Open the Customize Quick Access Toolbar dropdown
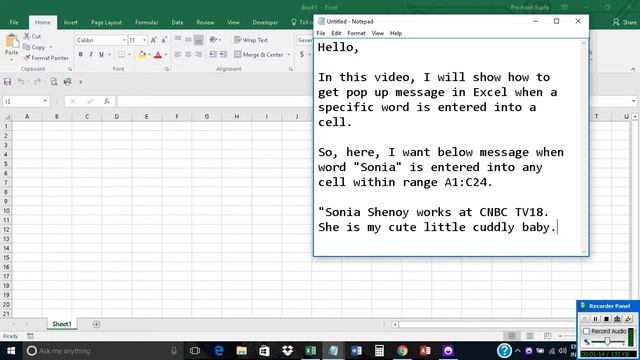The height and width of the screenshot is (360, 640). 81,82
